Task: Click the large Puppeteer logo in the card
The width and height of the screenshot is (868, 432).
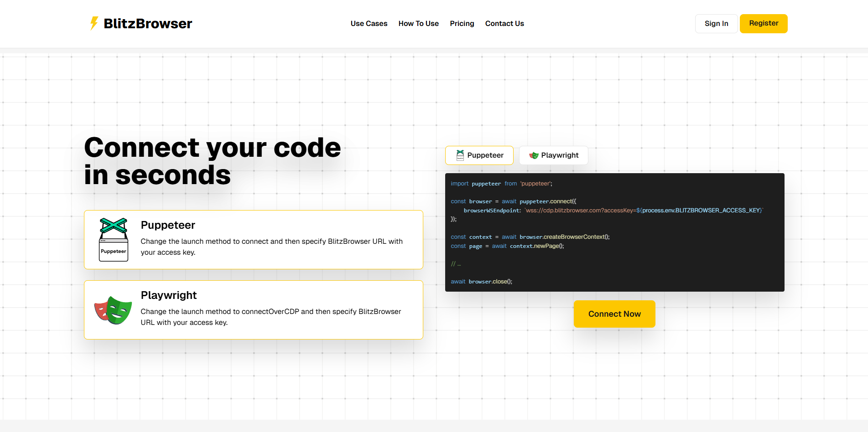Action: [114, 240]
